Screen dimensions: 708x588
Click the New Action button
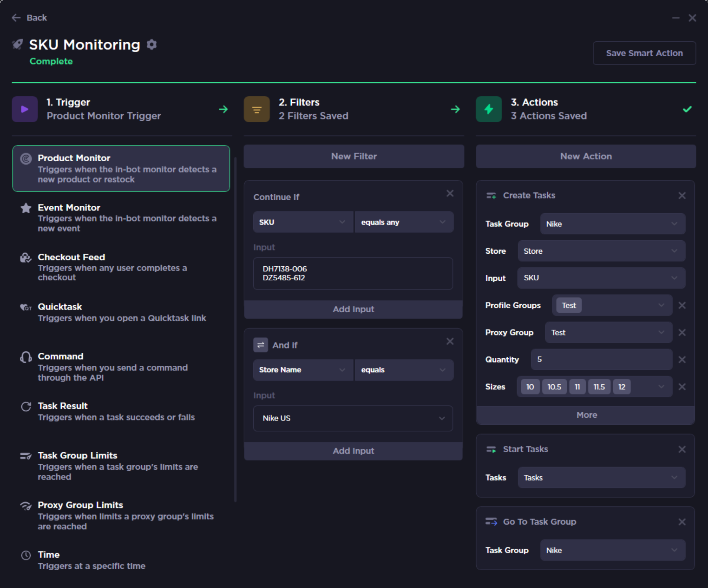tap(586, 156)
